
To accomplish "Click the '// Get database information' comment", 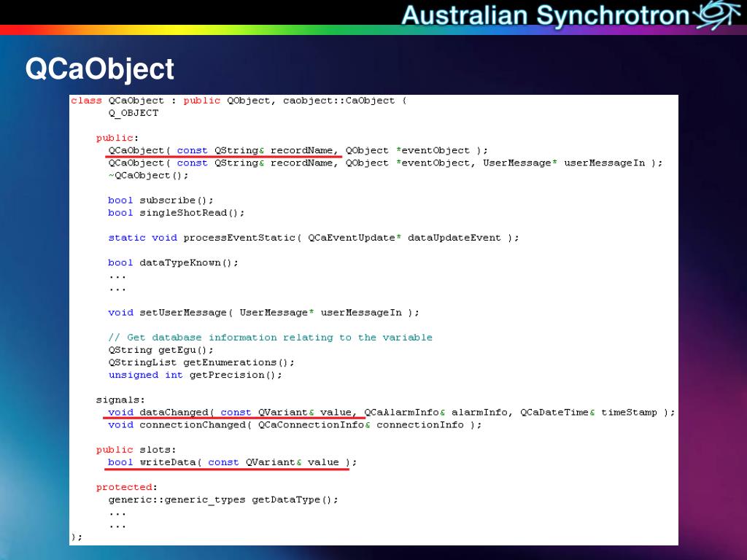I will tap(270, 338).
